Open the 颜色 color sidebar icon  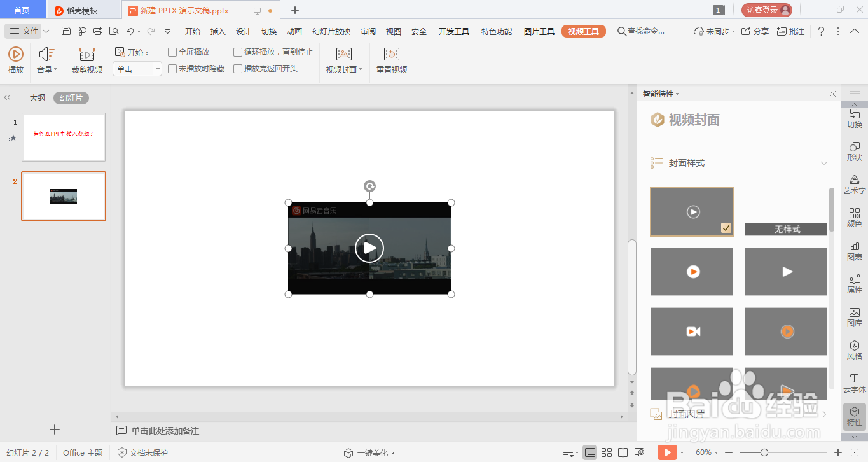(855, 218)
